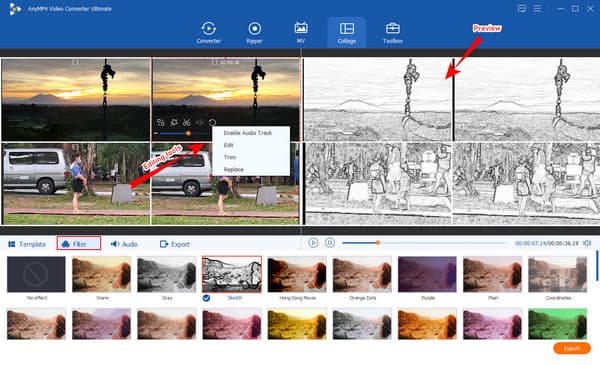600x365 pixels.
Task: Apply the Hong Kong Movie filter thumbnail
Action: click(297, 274)
